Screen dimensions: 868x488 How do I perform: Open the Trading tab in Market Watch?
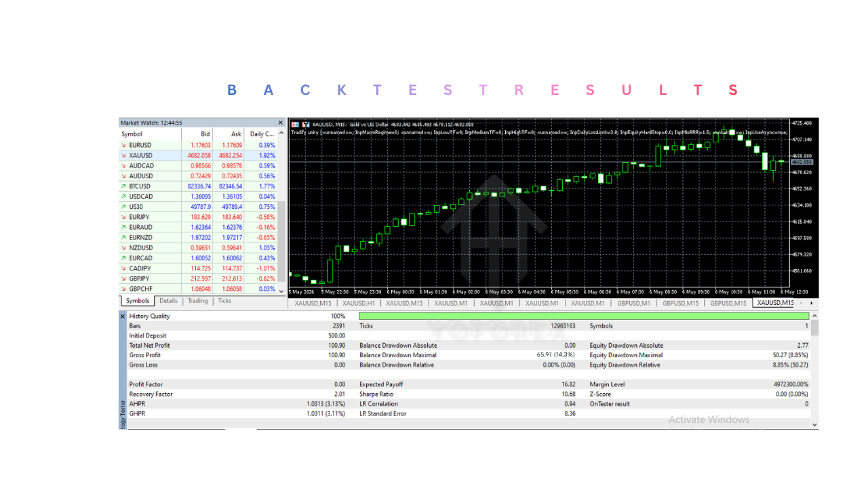pos(198,301)
